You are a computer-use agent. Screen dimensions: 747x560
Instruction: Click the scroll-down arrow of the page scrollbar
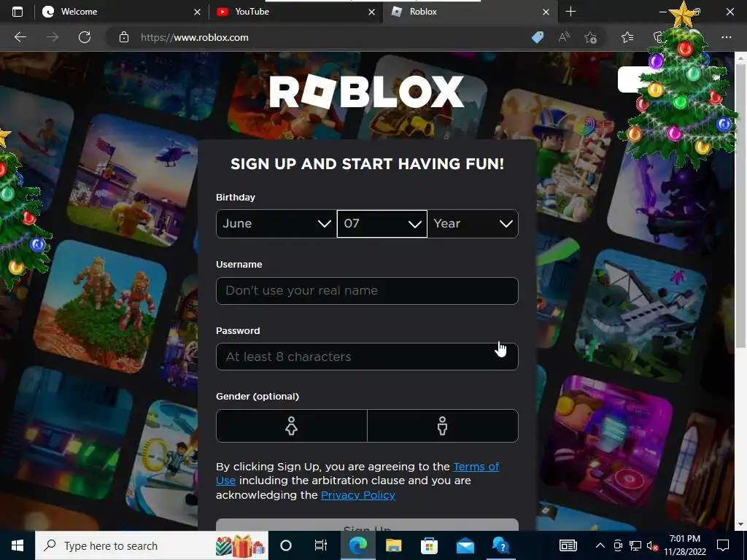(x=741, y=524)
